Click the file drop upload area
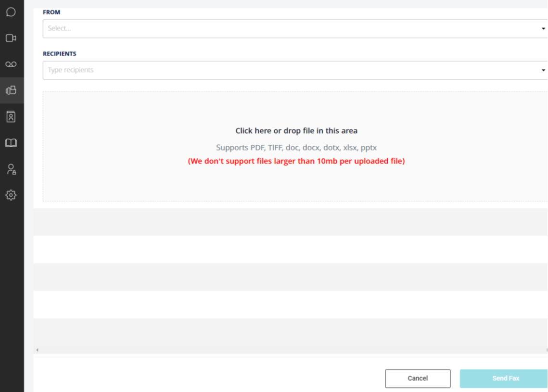The image size is (548, 392). [295, 146]
